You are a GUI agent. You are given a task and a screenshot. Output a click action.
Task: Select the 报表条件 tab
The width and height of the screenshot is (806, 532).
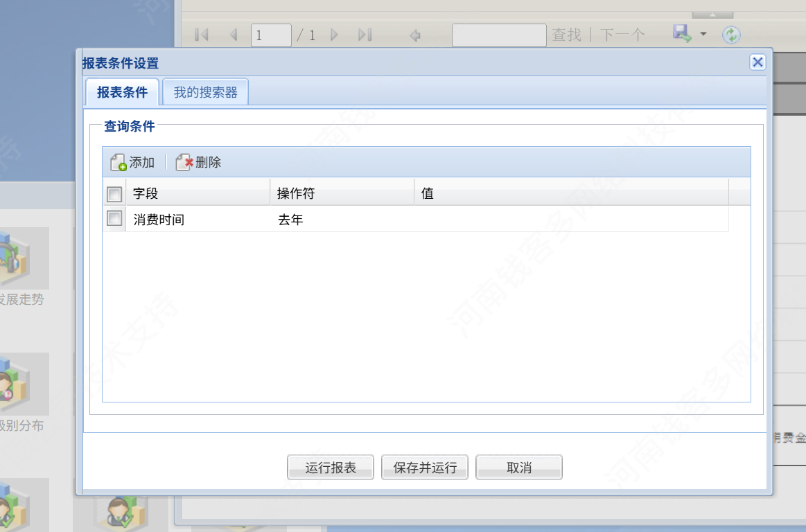123,92
